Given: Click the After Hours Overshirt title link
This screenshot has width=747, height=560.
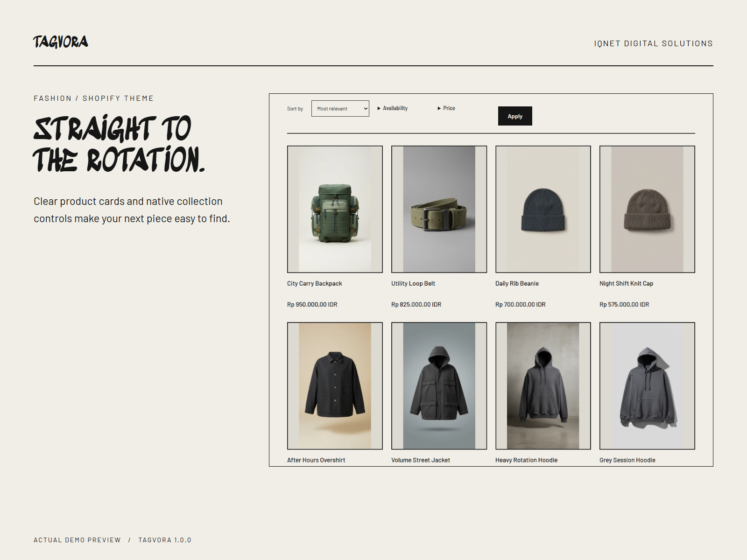Looking at the screenshot, I should point(316,460).
